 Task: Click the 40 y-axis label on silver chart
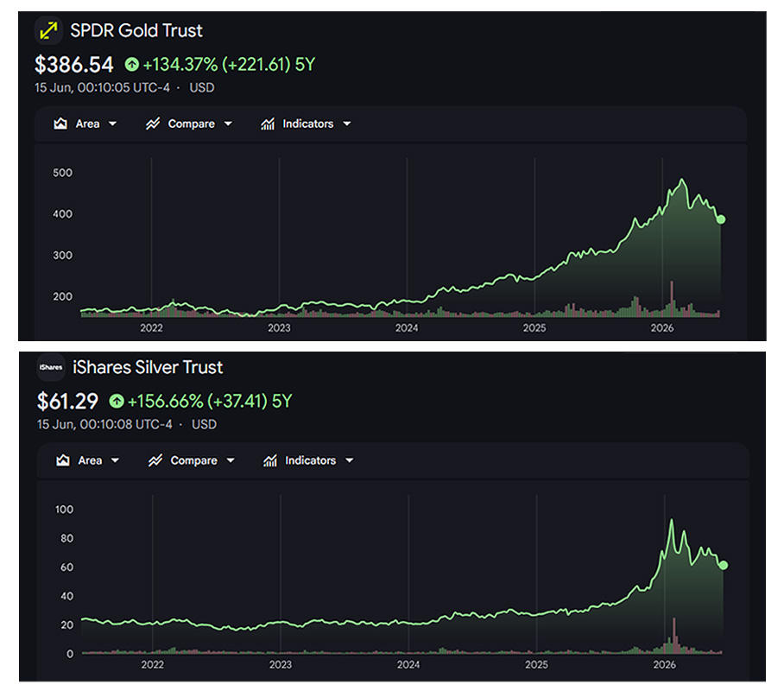click(67, 596)
